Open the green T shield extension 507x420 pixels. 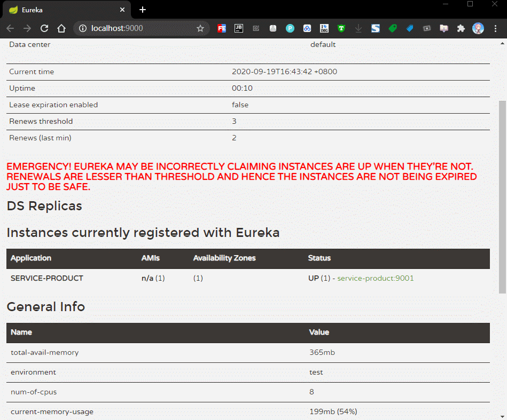click(x=341, y=28)
